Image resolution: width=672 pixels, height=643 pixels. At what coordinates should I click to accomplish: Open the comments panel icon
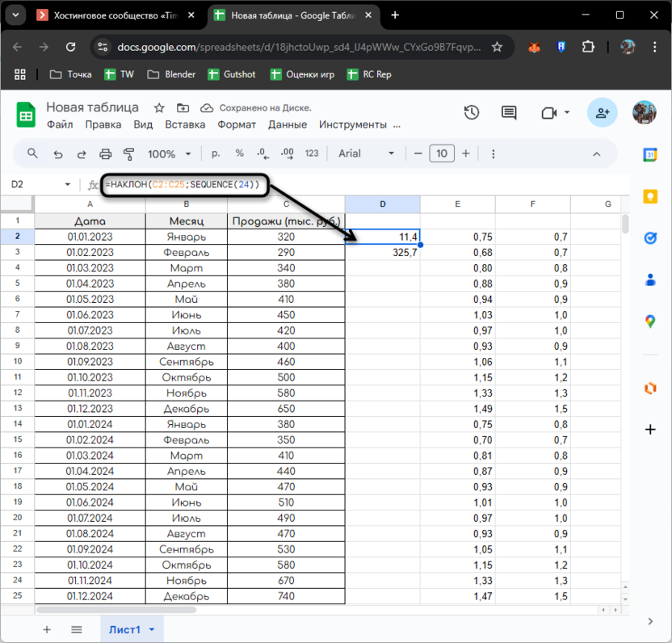pos(509,113)
